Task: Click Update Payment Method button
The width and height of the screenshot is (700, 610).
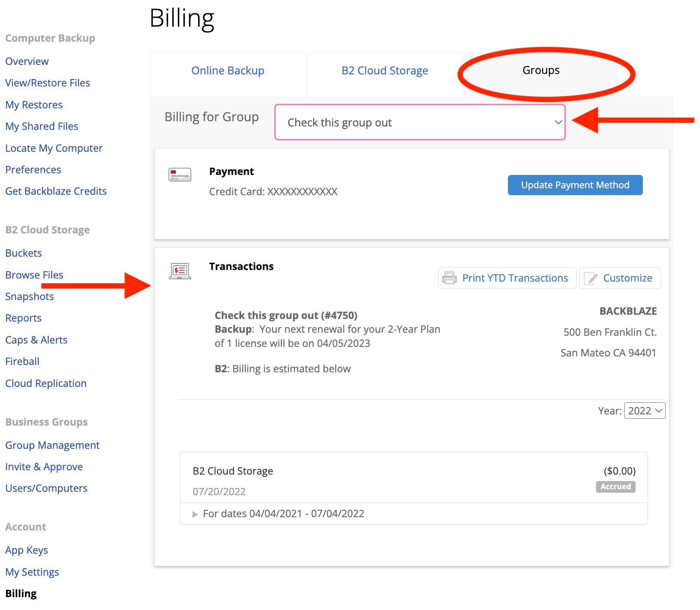Action: coord(575,185)
